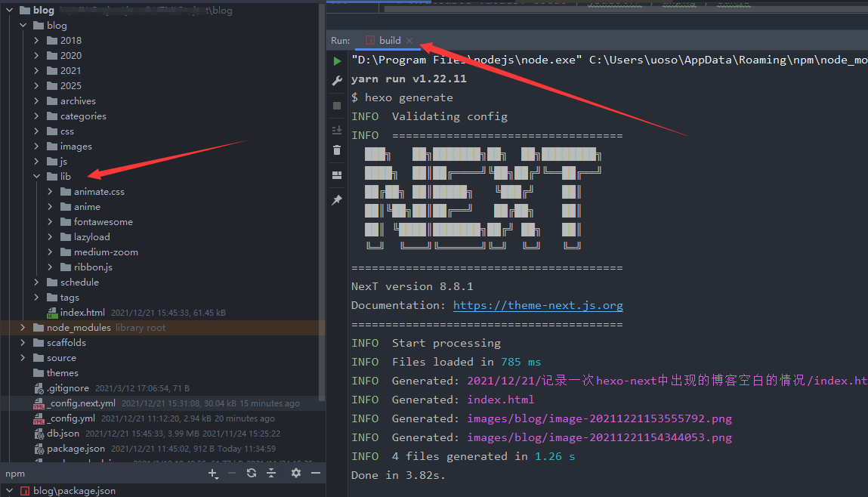The width and height of the screenshot is (868, 497).
Task: Refresh the npm scripts list
Action: [251, 473]
